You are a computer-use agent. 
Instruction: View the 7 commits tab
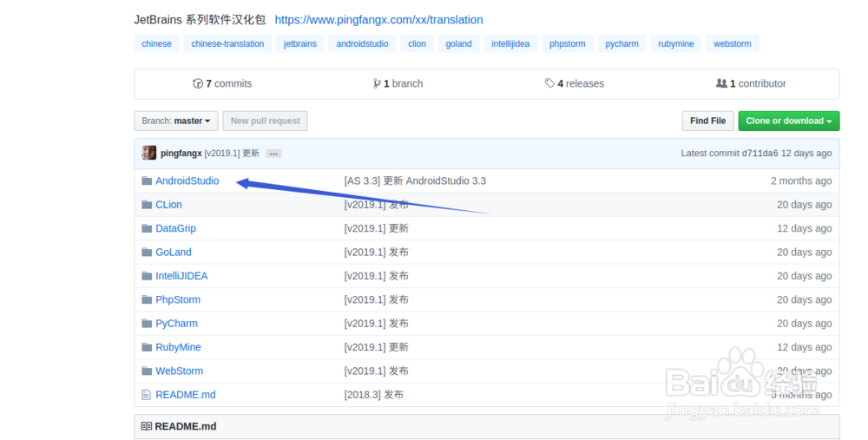coord(222,84)
